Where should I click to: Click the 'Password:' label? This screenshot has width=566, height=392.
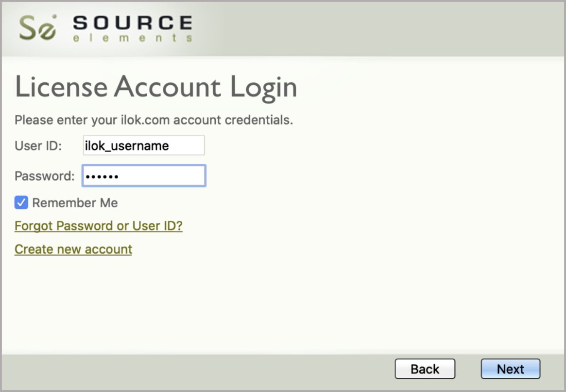pos(44,176)
